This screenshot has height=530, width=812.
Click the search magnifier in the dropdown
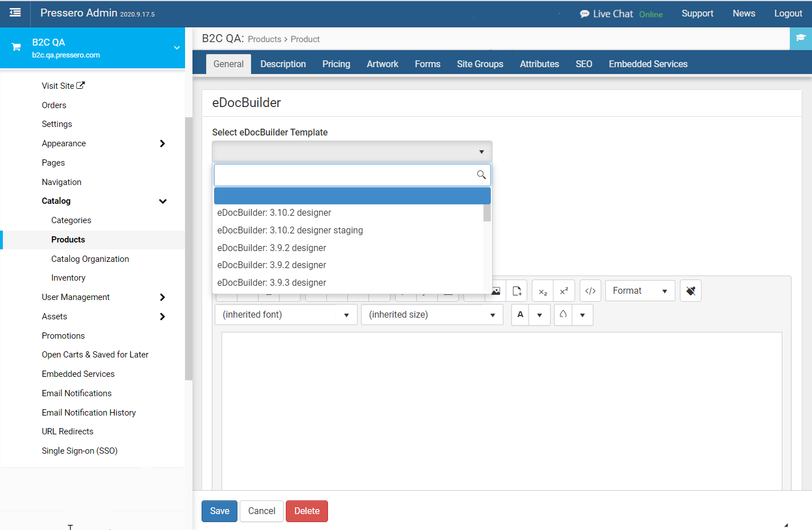point(481,175)
